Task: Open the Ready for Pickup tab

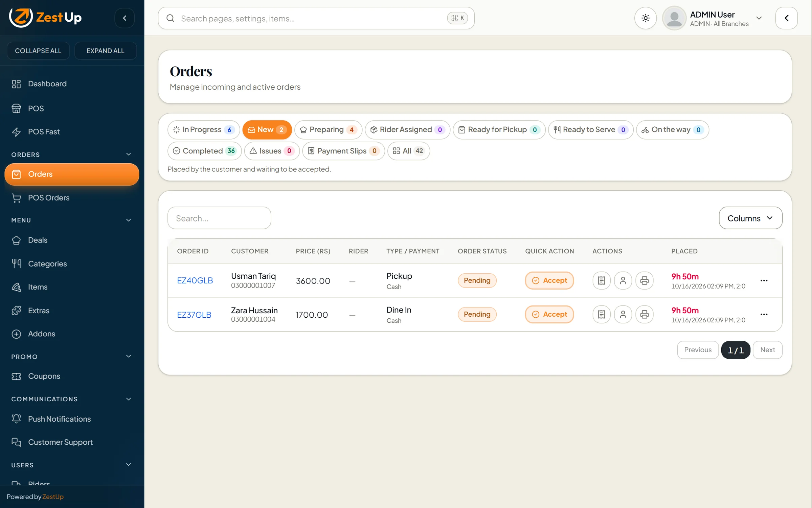Action: [499, 130]
